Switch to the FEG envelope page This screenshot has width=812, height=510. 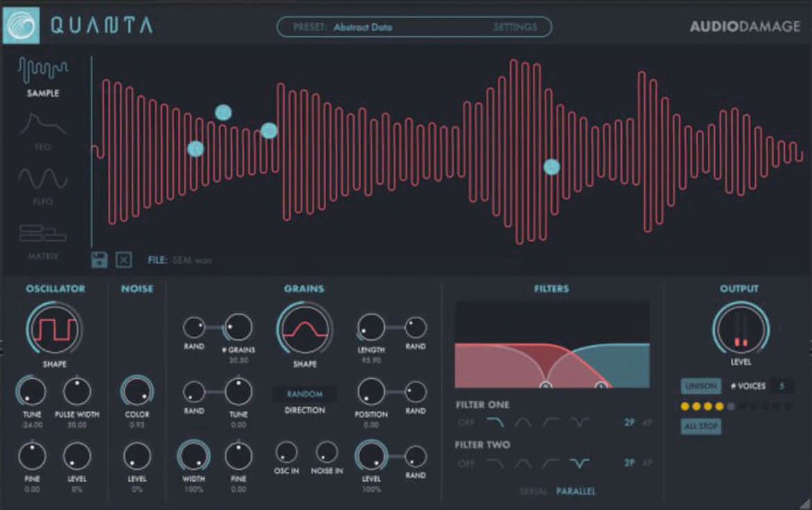pyautogui.click(x=43, y=132)
